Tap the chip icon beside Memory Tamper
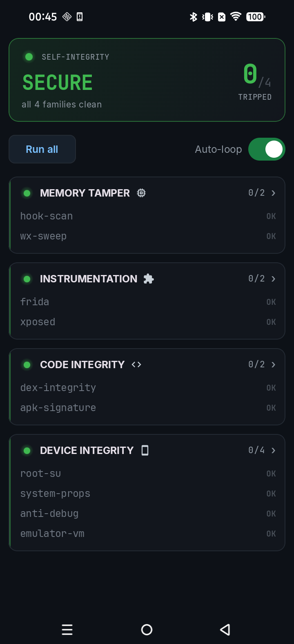 141,193
